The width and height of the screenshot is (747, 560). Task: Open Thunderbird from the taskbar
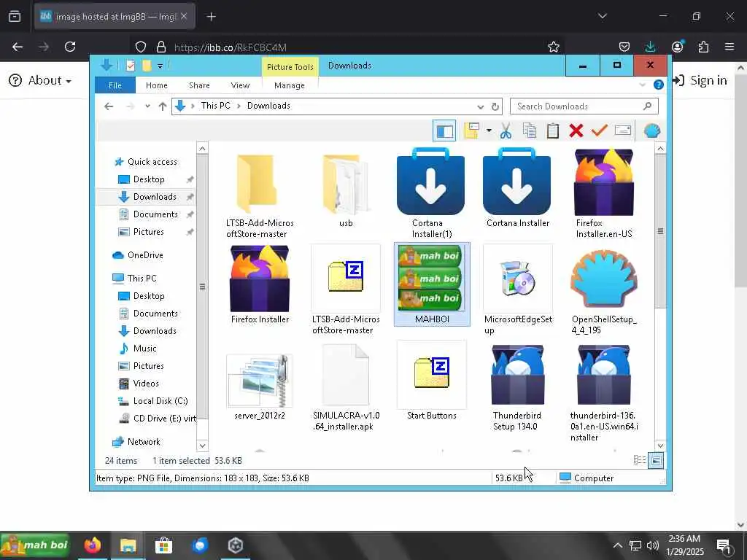200,545
